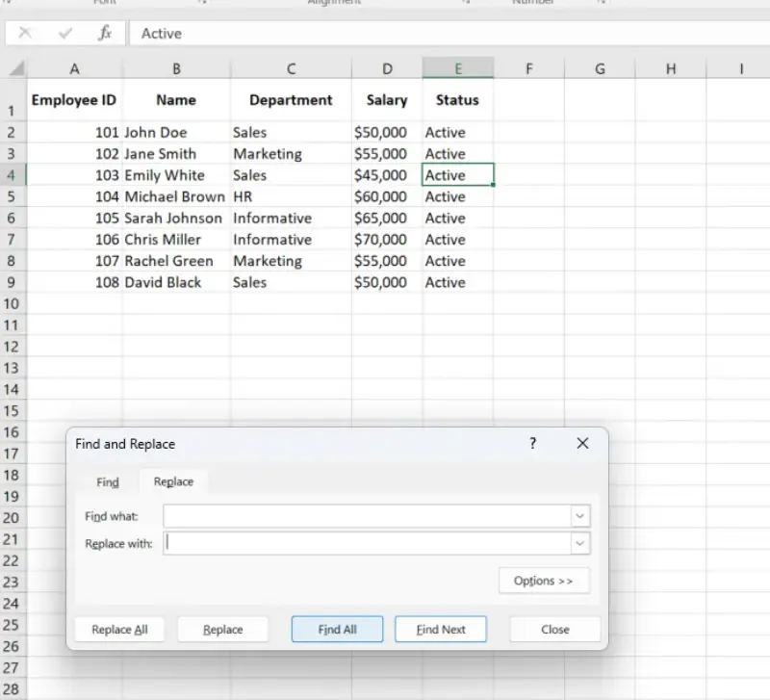Click the Replace with input field

[368, 543]
